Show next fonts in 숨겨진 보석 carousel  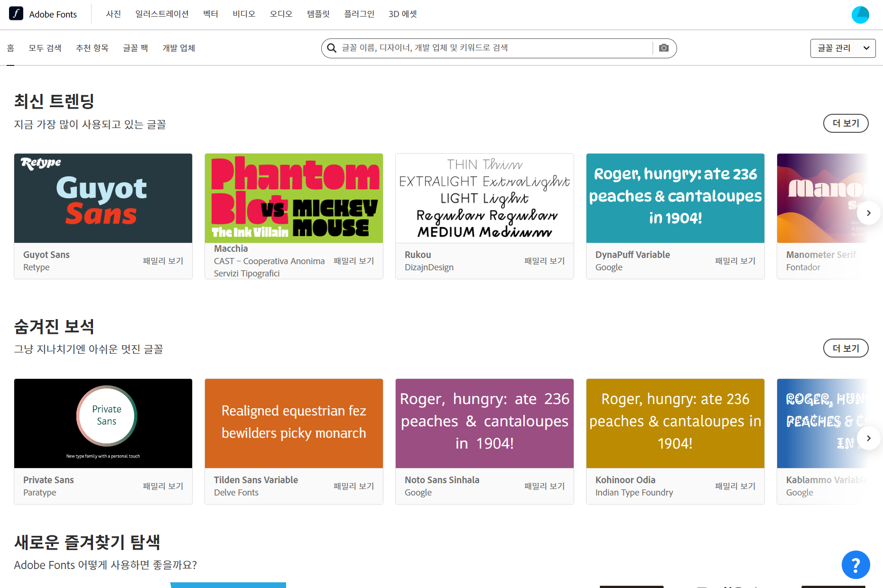[869, 438]
